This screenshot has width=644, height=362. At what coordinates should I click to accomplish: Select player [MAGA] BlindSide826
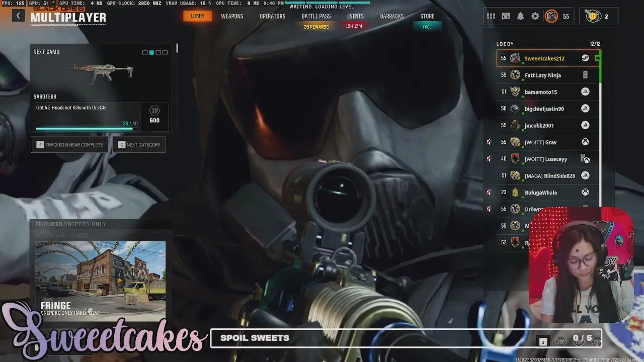click(x=550, y=175)
